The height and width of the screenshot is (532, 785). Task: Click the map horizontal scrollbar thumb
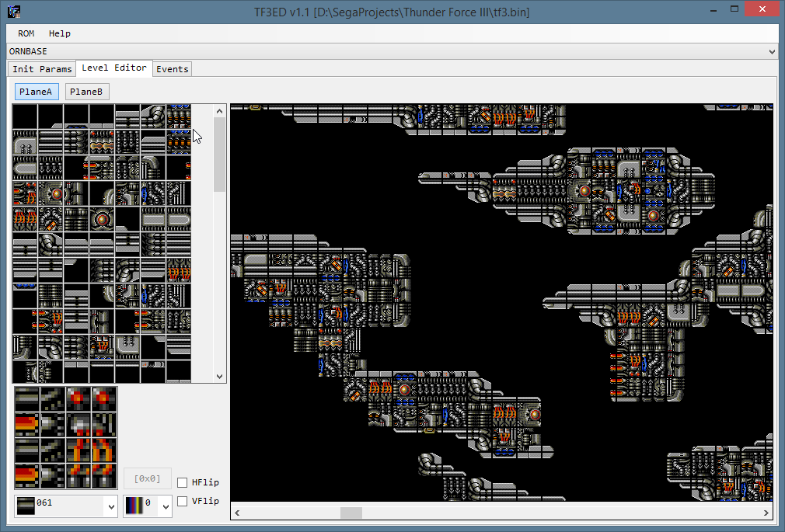tap(351, 513)
